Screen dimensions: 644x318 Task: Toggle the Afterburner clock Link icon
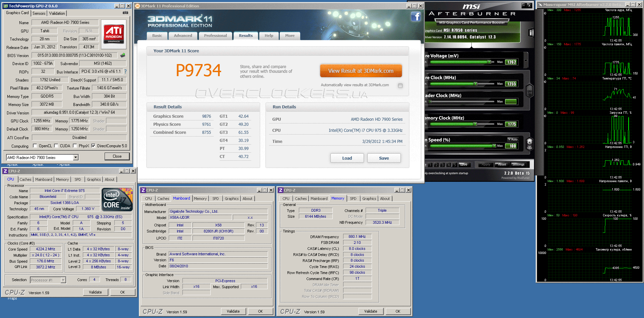[530, 91]
